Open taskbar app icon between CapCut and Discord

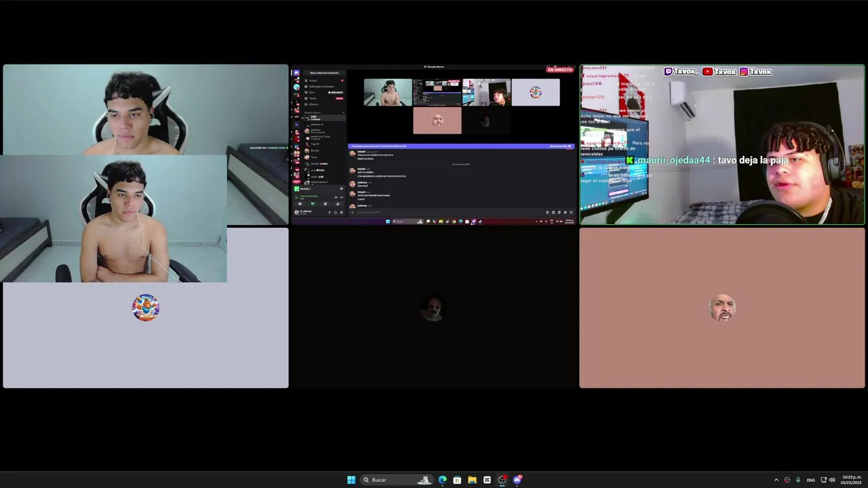pyautogui.click(x=502, y=480)
